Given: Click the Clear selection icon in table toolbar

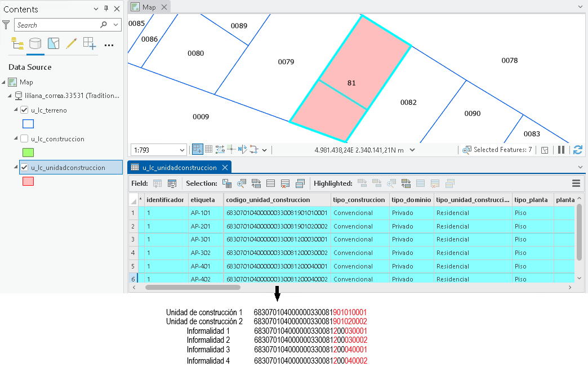Looking at the screenshot, I should coord(285,183).
